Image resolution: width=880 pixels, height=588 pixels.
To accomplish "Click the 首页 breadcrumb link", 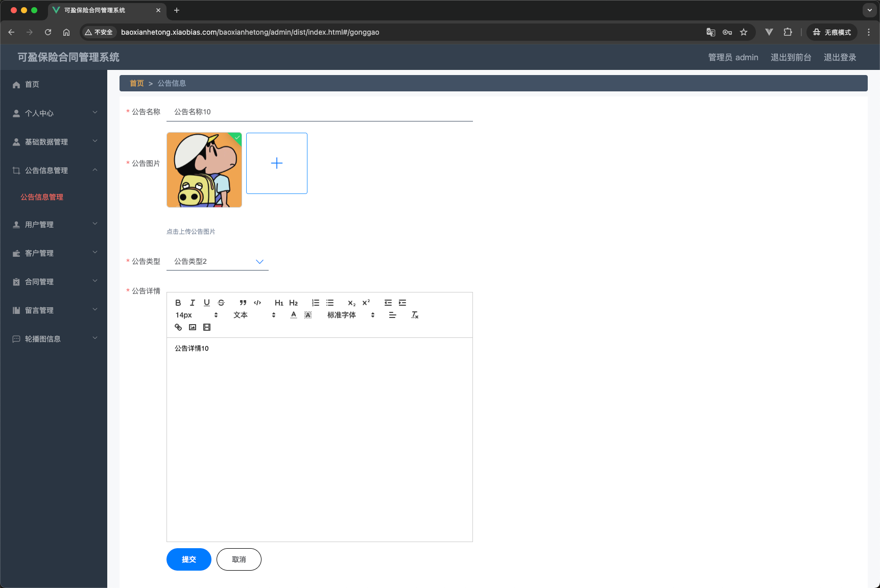I will click(x=137, y=83).
